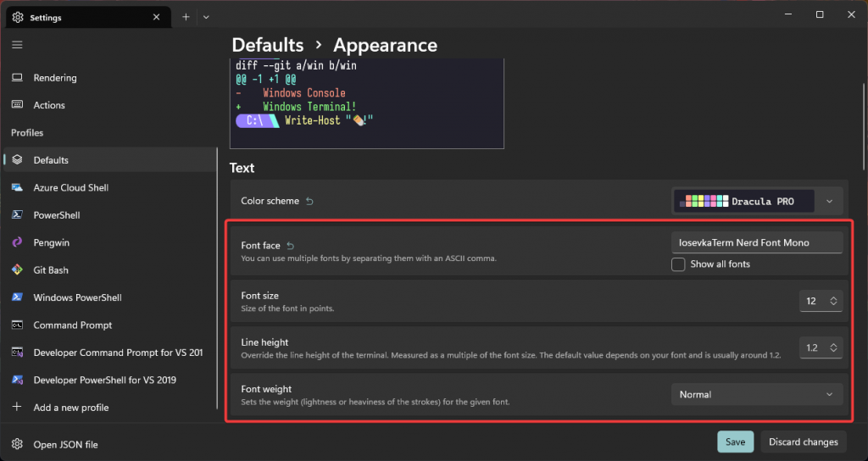The image size is (868, 461).
Task: Click the Rendering monitor icon
Action: 17,77
